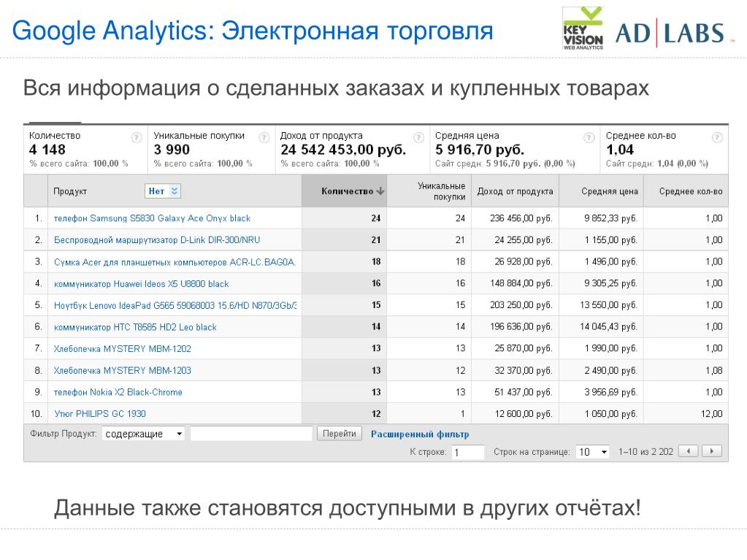Image resolution: width=747 pixels, height=560 pixels.
Task: Sort by Среднее кол-во column header
Action: click(x=686, y=191)
